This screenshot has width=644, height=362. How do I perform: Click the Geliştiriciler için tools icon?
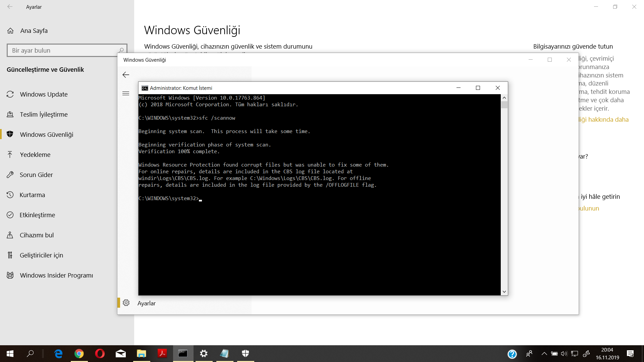pyautogui.click(x=10, y=255)
